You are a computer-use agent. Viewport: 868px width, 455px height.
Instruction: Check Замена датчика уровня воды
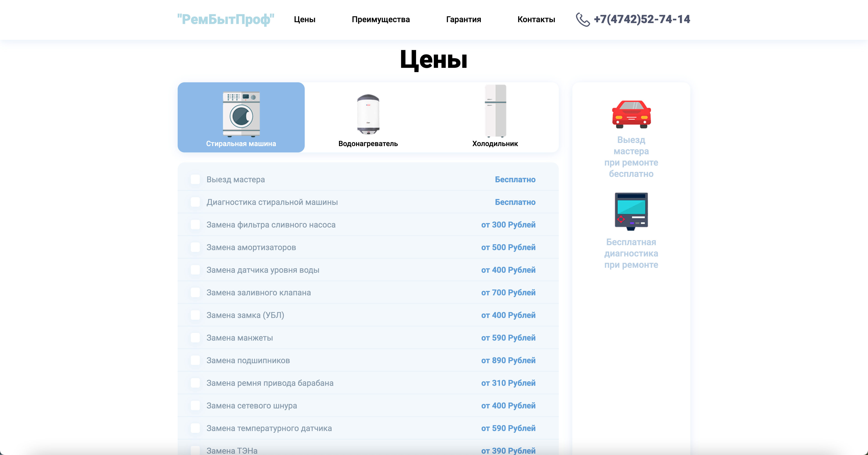196,270
